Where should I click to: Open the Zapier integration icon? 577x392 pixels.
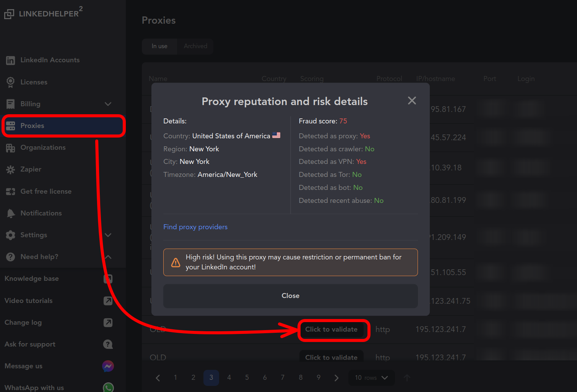pos(10,169)
